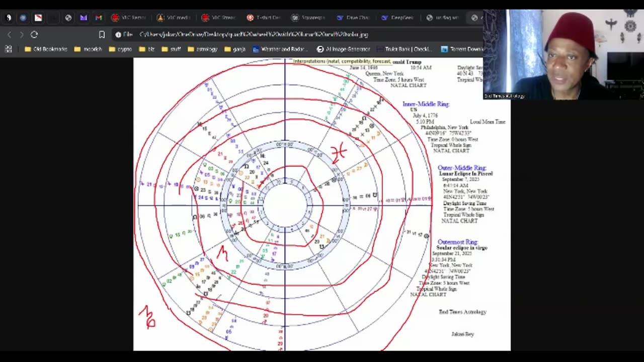Open the Torrent Downloads bookmark
This screenshot has width=644, height=362.
(x=462, y=49)
